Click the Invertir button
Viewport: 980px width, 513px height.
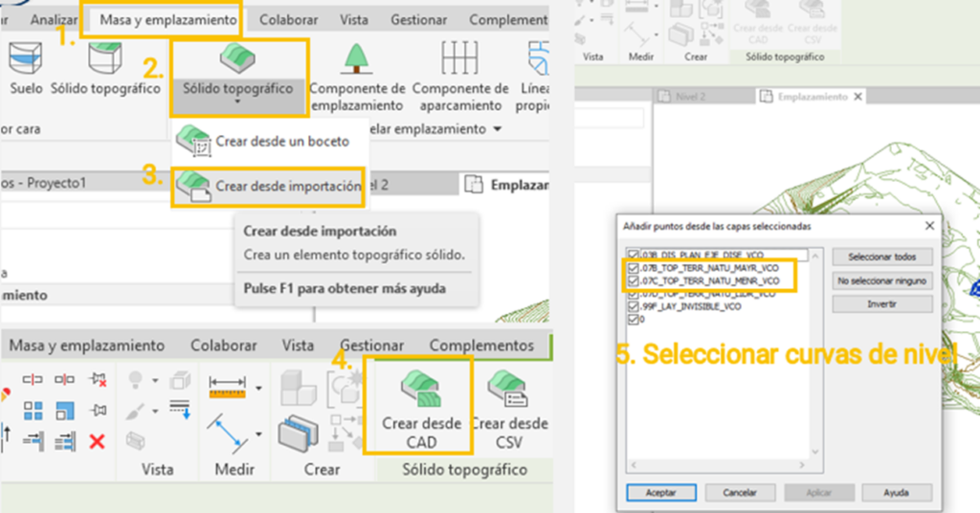[x=881, y=304]
